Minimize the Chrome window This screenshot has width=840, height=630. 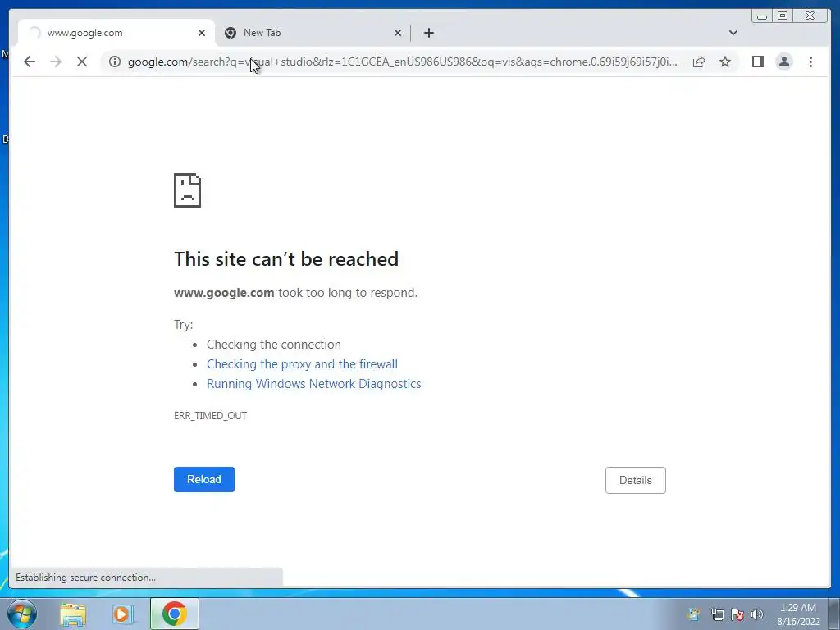pos(762,16)
